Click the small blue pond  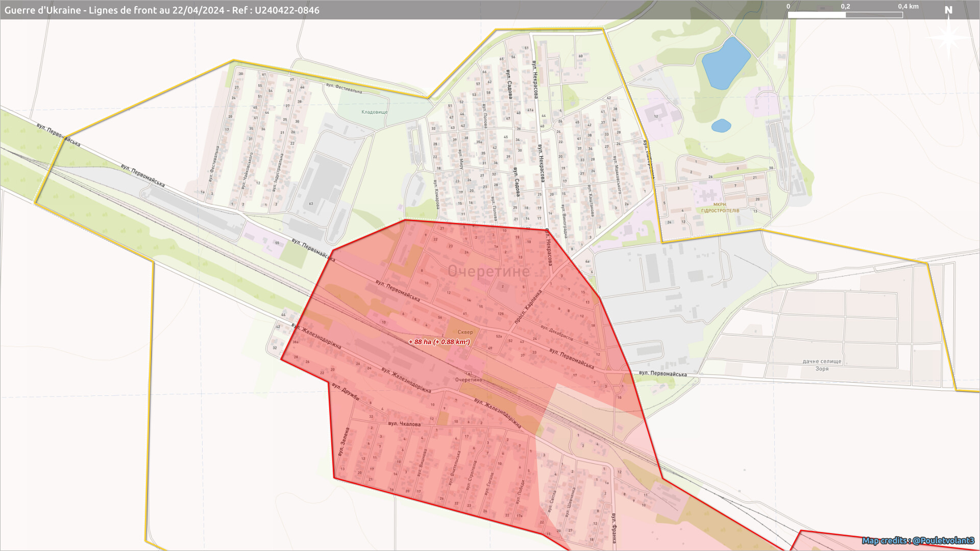(721, 126)
